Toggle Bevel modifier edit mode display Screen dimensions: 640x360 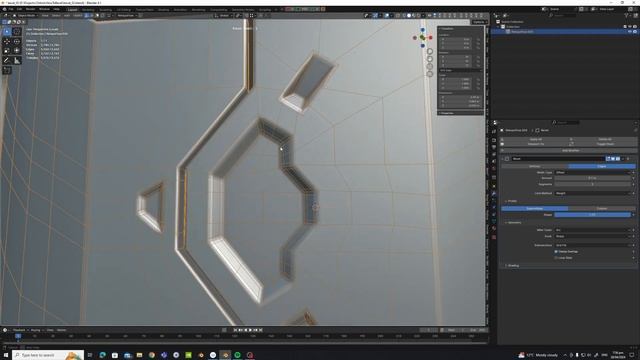(x=608, y=158)
